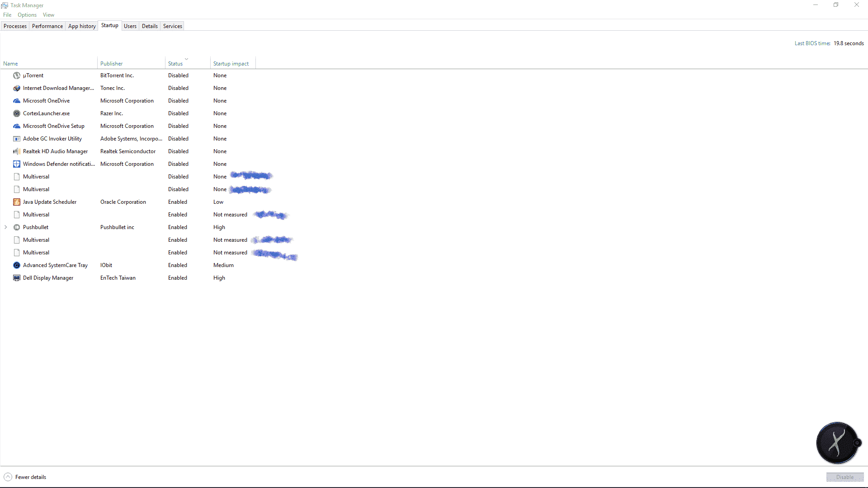Switch to the Services tab

[x=173, y=26]
